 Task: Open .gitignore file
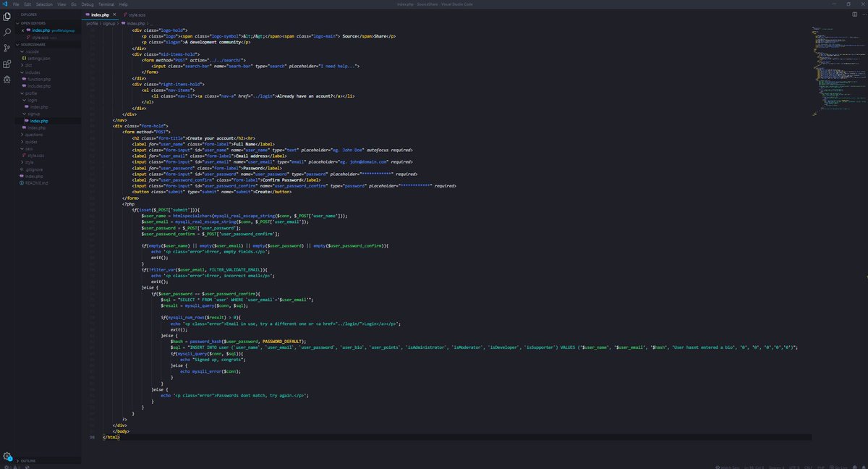48,169
